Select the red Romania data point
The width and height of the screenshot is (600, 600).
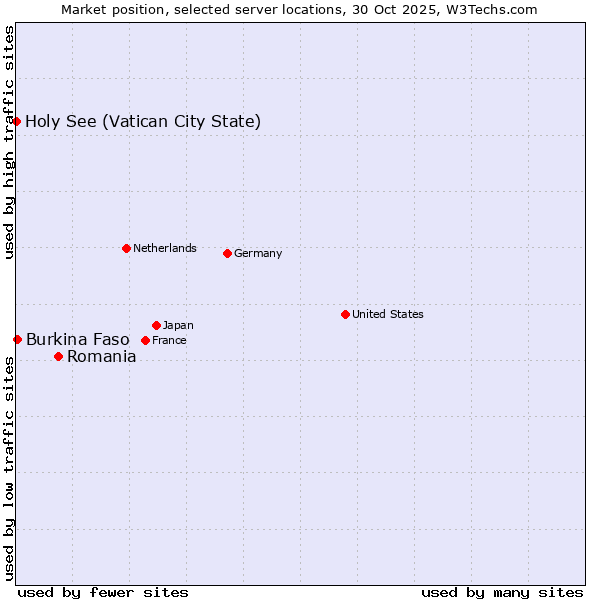click(58, 356)
